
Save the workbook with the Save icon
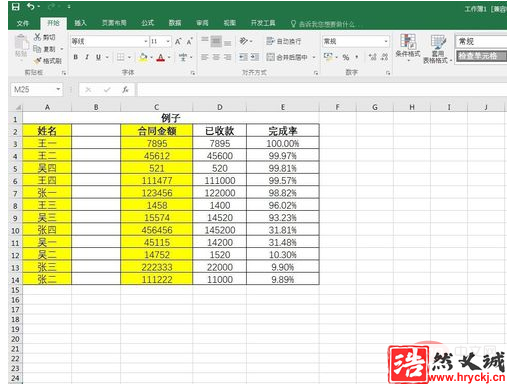pos(15,6)
